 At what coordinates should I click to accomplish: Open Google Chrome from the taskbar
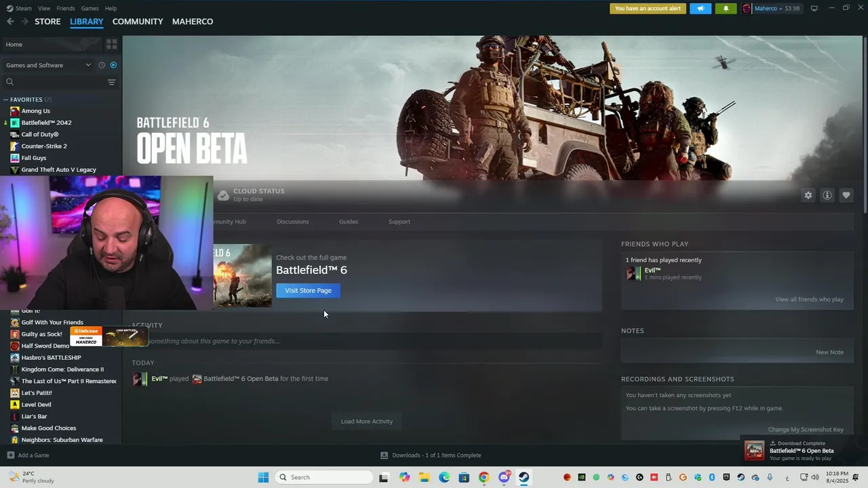(484, 477)
